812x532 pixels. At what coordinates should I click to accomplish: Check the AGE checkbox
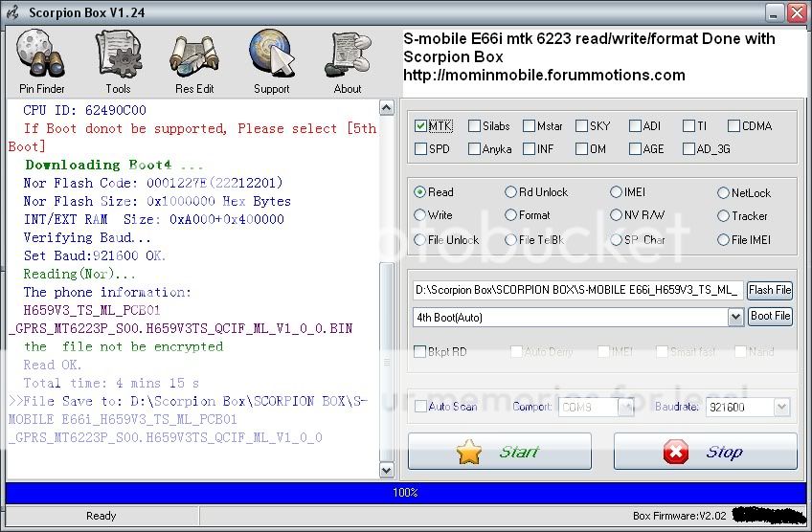point(635,149)
